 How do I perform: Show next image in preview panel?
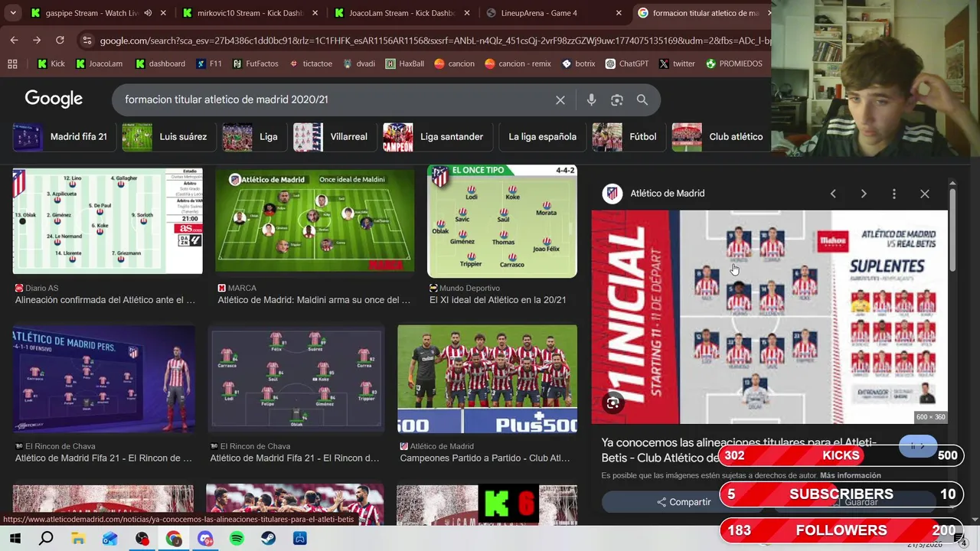(864, 194)
